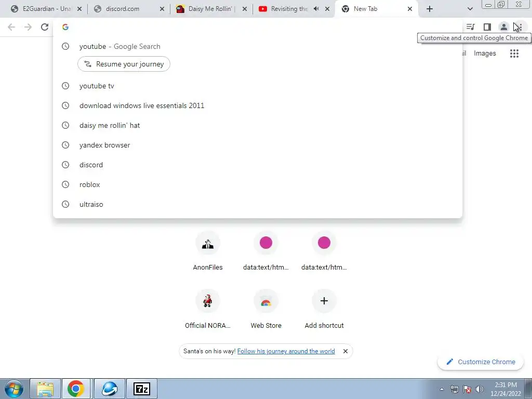Viewport: 532px width, 399px height.
Task: Select the ultraiso suggestion
Action: tap(258, 204)
